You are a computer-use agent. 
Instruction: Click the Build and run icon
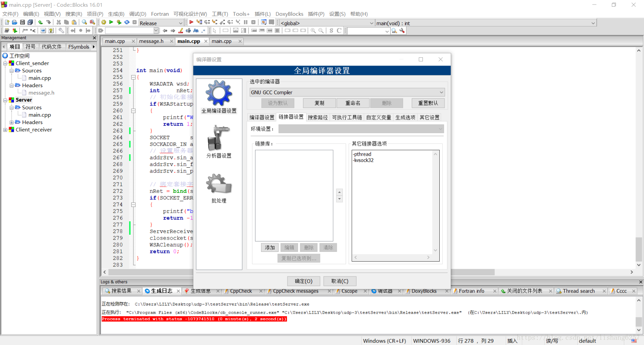(119, 22)
